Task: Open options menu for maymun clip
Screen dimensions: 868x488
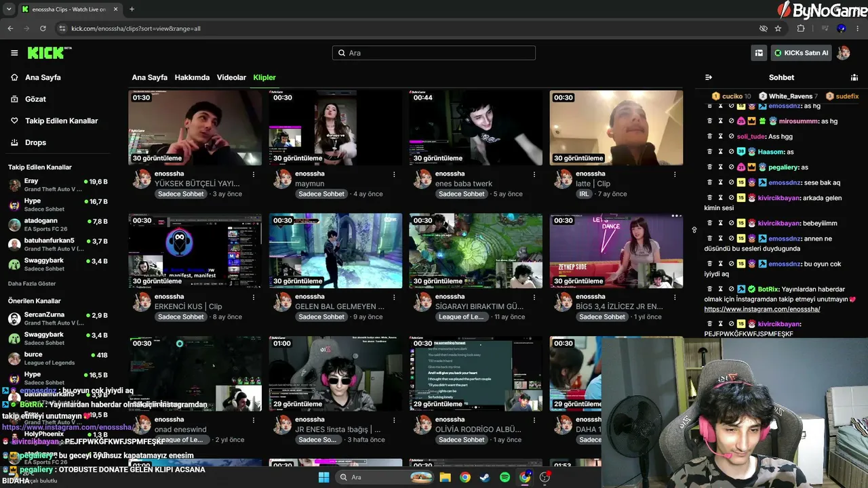Action: [394, 174]
